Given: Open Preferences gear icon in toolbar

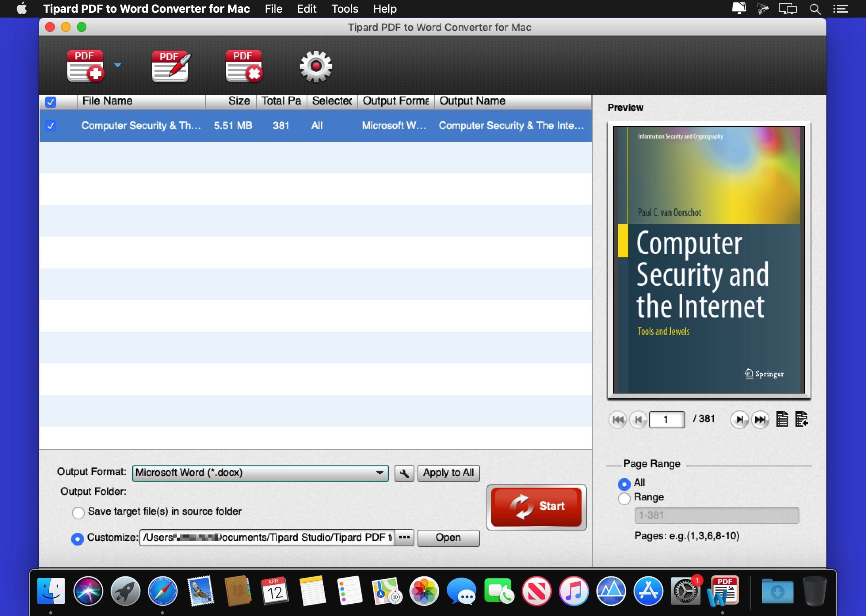Looking at the screenshot, I should tap(316, 66).
